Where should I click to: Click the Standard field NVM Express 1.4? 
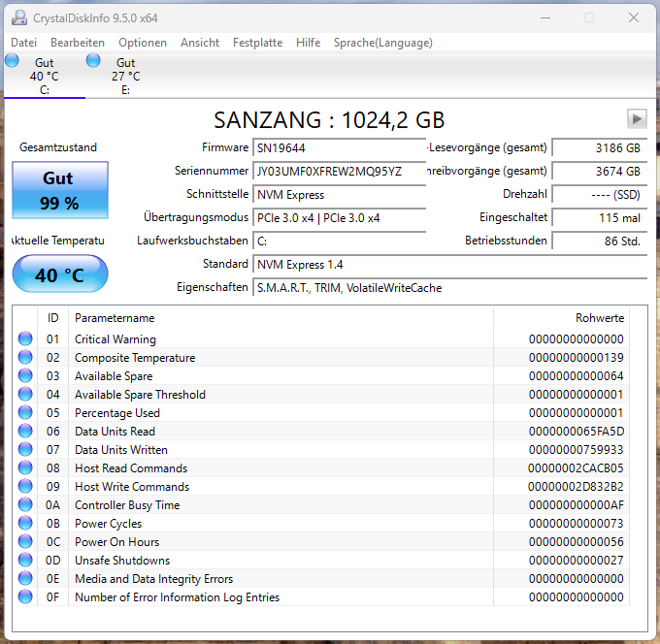click(x=450, y=265)
